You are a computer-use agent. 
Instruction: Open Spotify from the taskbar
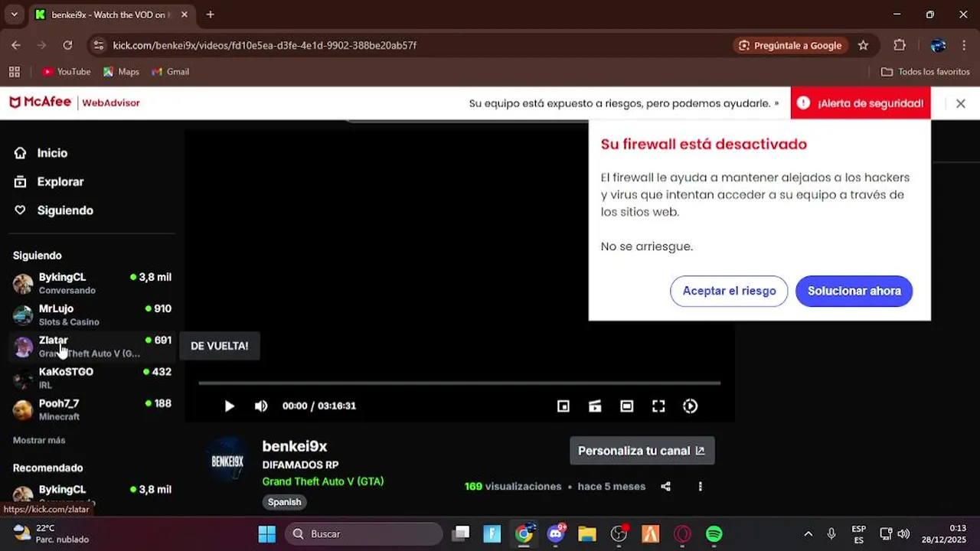pos(714,534)
